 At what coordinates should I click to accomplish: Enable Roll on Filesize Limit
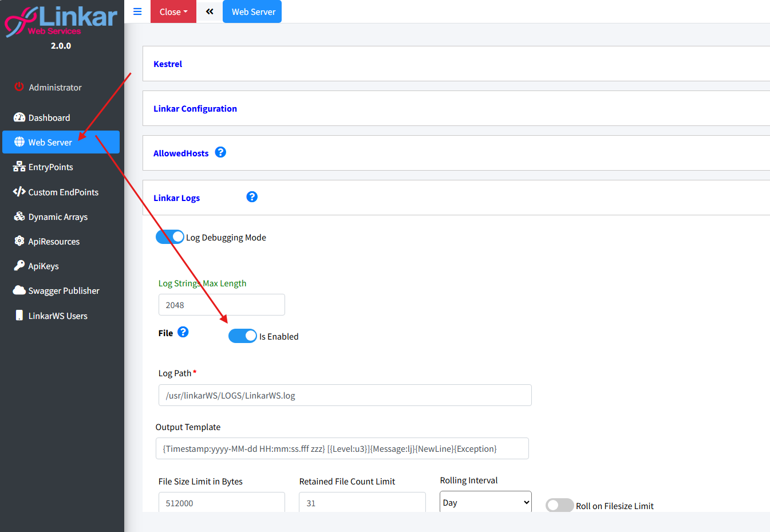point(559,505)
